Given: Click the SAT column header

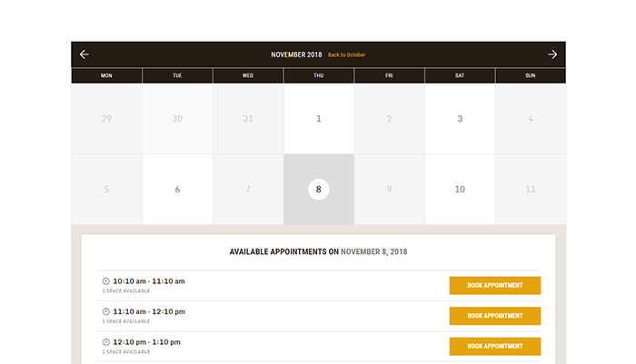Looking at the screenshot, I should [x=460, y=76].
